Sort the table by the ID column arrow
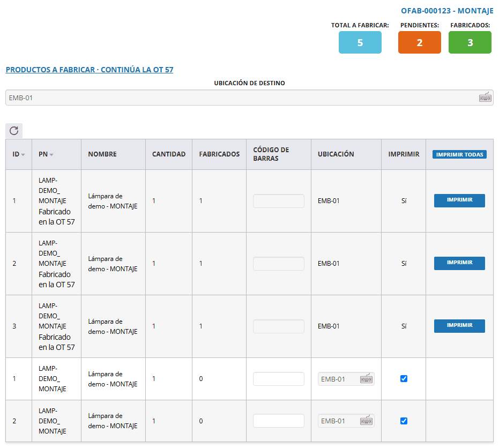The height and width of the screenshot is (448, 499). (23, 155)
